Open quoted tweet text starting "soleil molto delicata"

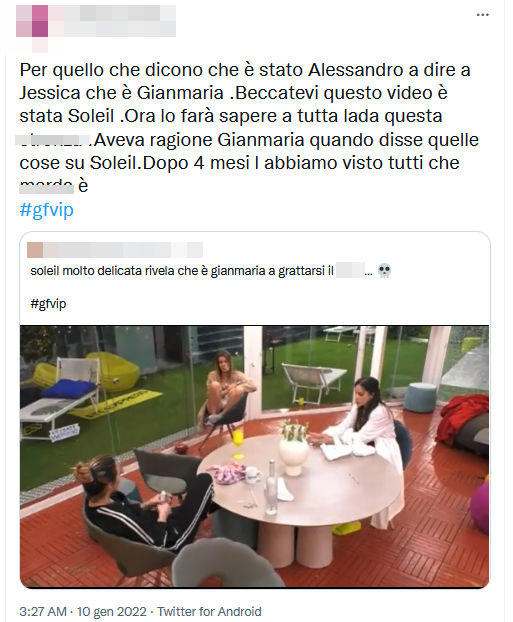(x=182, y=271)
